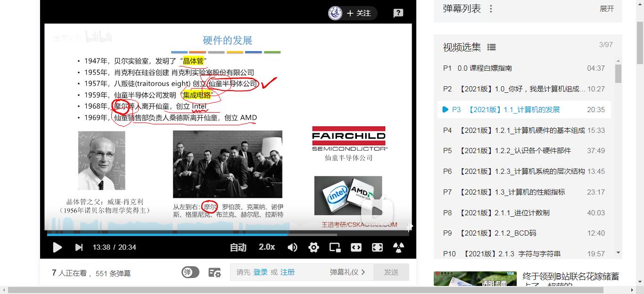Click the 登录 login link
Screen dimensions: 644x294
pos(260,272)
